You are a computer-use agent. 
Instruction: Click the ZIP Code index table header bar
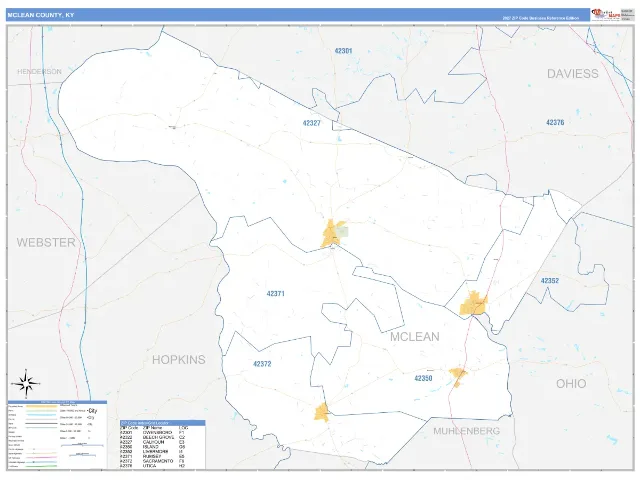162,423
